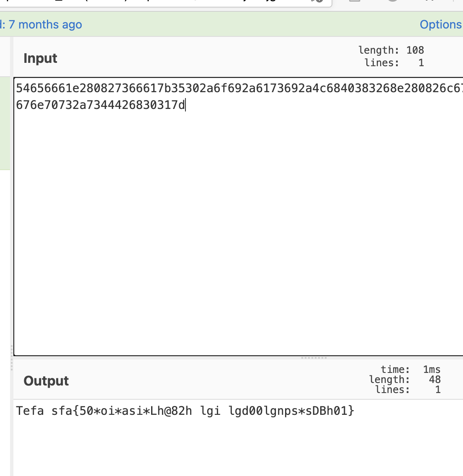Click the "7 months ago" link
The image size is (463, 476).
[x=45, y=25]
